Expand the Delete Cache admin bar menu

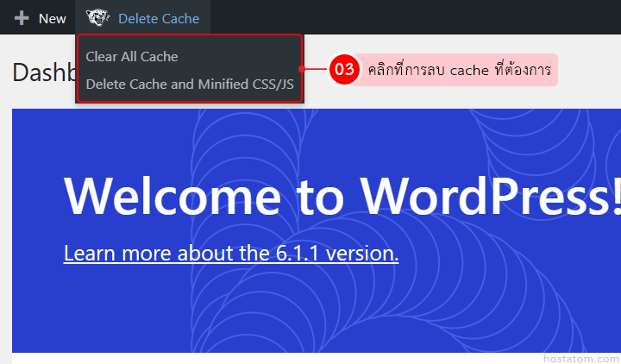[158, 18]
